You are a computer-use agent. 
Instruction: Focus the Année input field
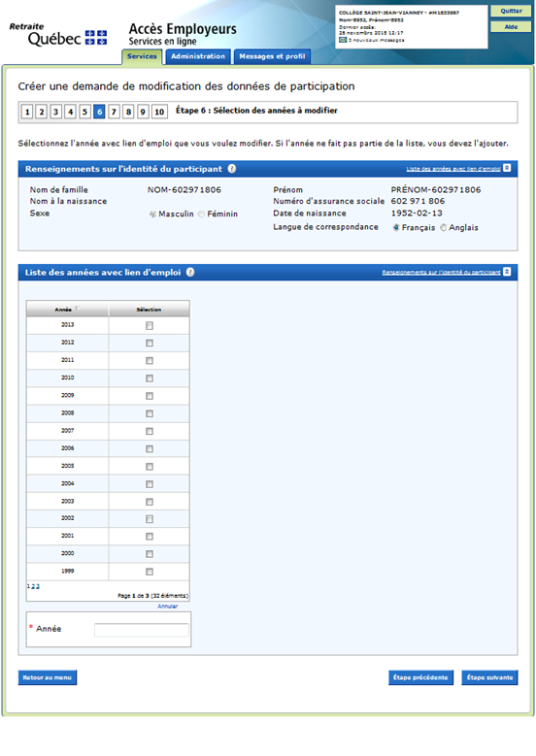click(142, 630)
